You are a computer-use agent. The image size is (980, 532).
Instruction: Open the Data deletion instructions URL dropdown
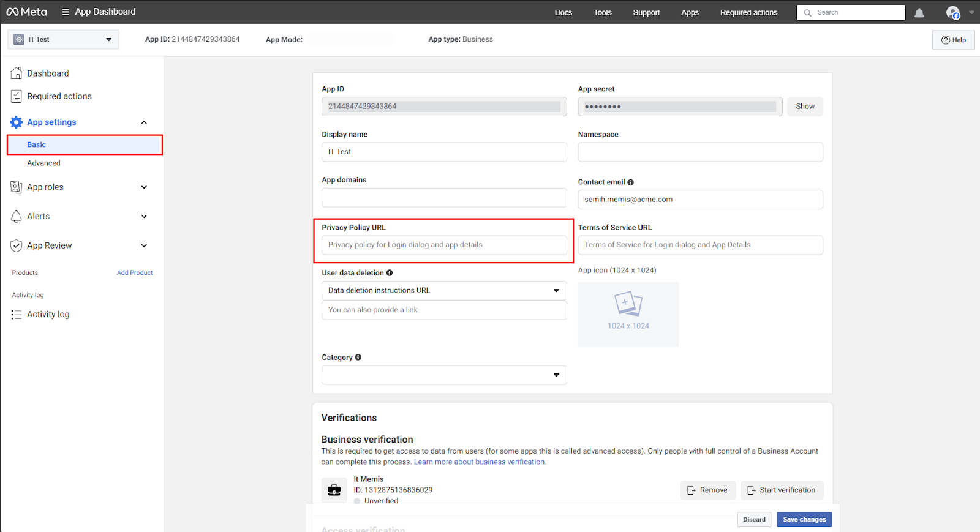point(443,291)
